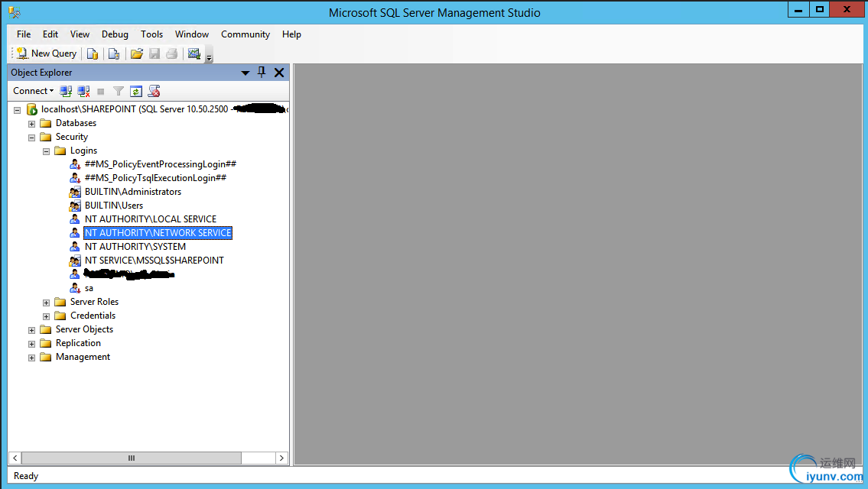The image size is (868, 489).
Task: Collapse the Security folder
Action: 31,138
